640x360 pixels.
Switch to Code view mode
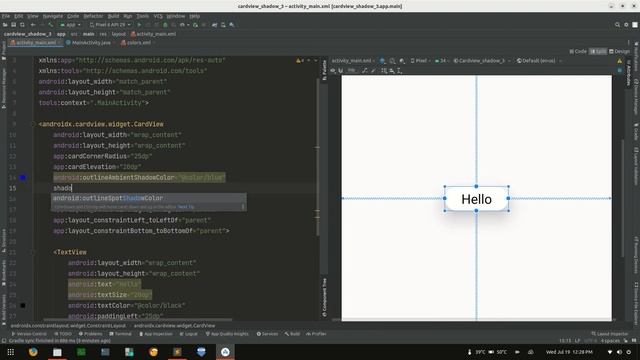tap(578, 51)
